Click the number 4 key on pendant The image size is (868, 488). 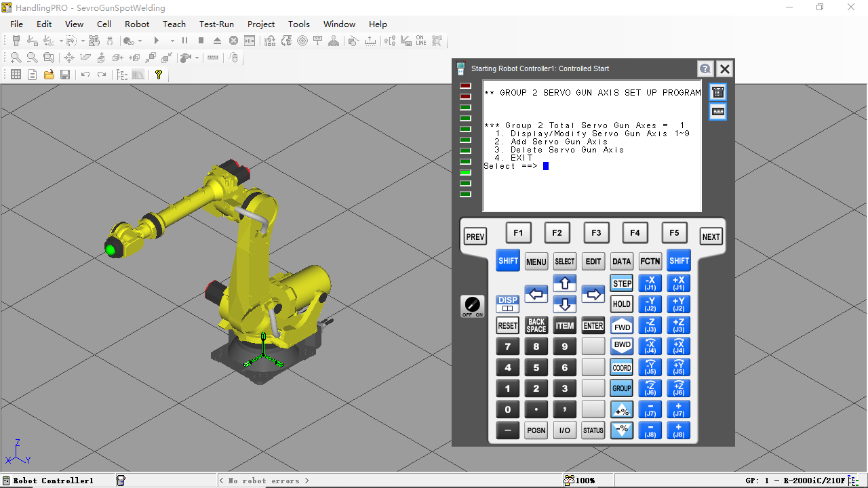click(508, 367)
